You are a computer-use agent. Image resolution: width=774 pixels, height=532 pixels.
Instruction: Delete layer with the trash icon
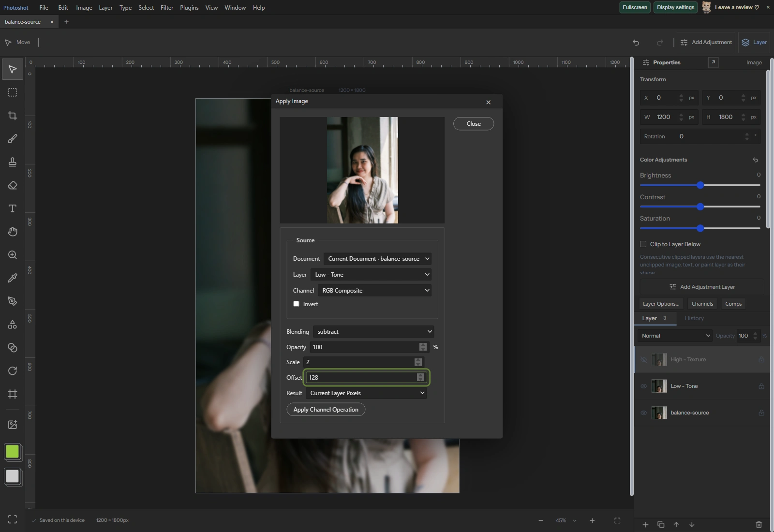pos(759,524)
